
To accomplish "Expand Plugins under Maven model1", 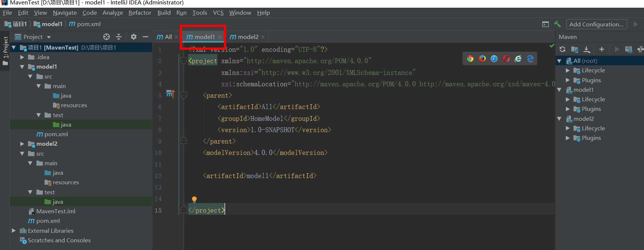I will coord(568,109).
